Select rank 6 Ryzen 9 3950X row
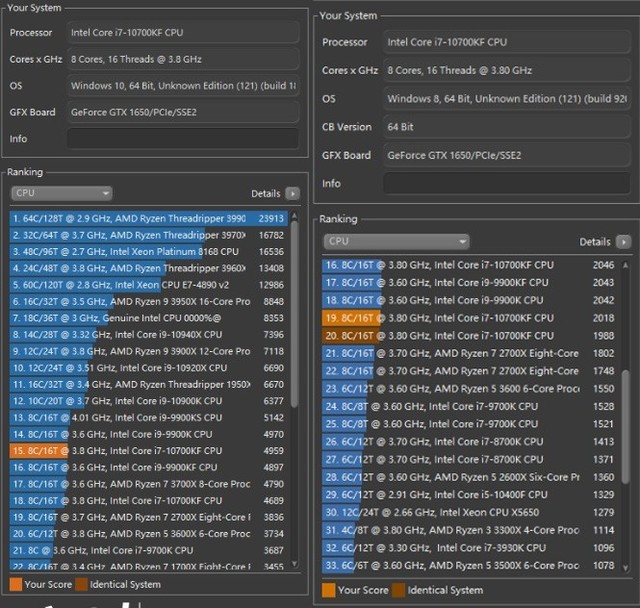Image resolution: width=640 pixels, height=608 pixels. [149, 302]
